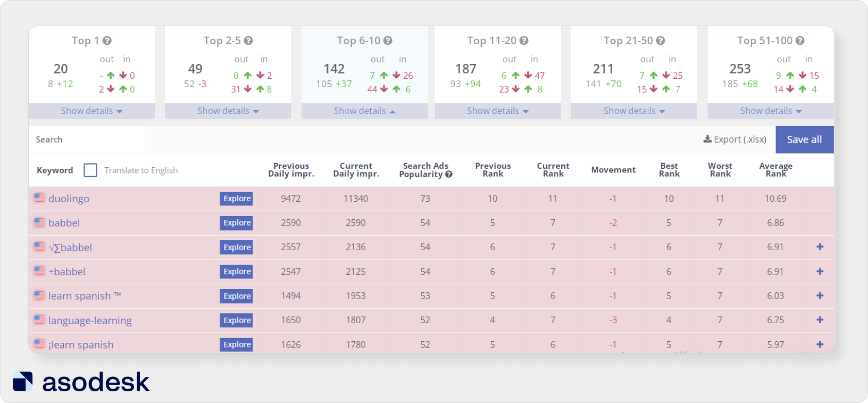Explore the learn spanish ™ keyword
The width and height of the screenshot is (868, 403).
click(x=237, y=296)
